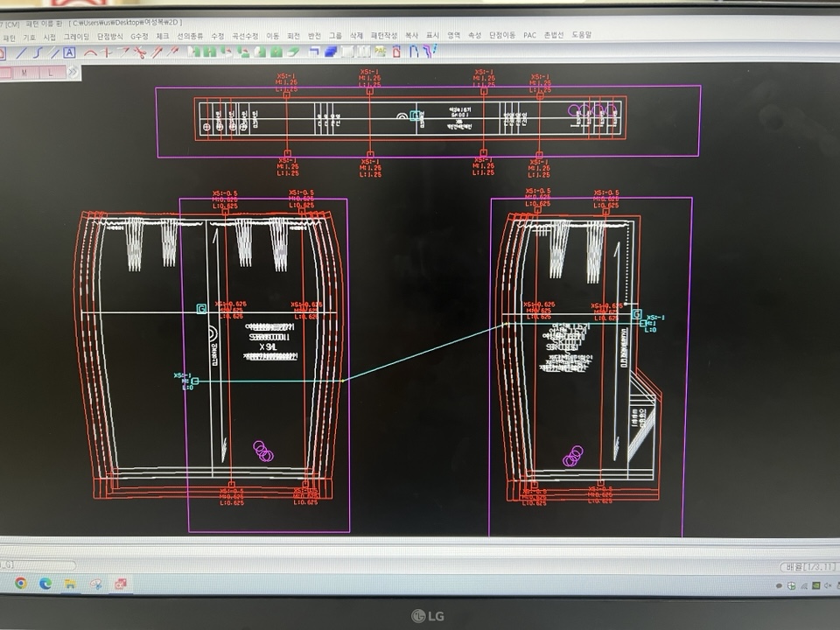The image size is (840, 630).
Task: Open the 그레이딩 menu
Action: point(76,36)
